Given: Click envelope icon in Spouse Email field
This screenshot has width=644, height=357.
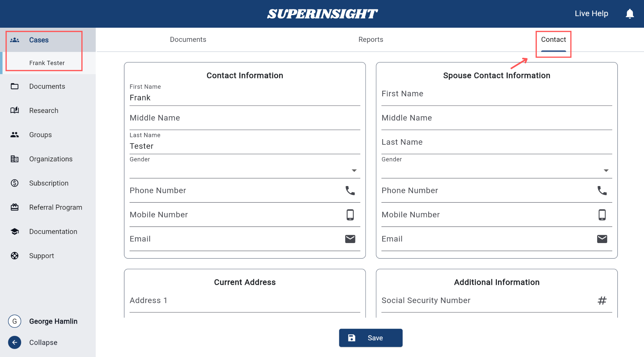Looking at the screenshot, I should (602, 239).
